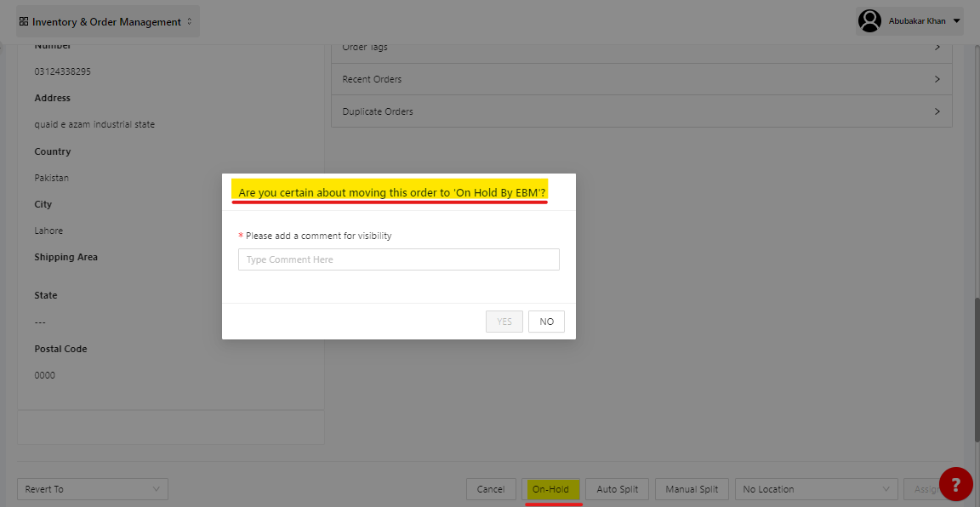This screenshot has width=980, height=507.
Task: Click the vertical scrollbar on the right
Action: [975, 366]
